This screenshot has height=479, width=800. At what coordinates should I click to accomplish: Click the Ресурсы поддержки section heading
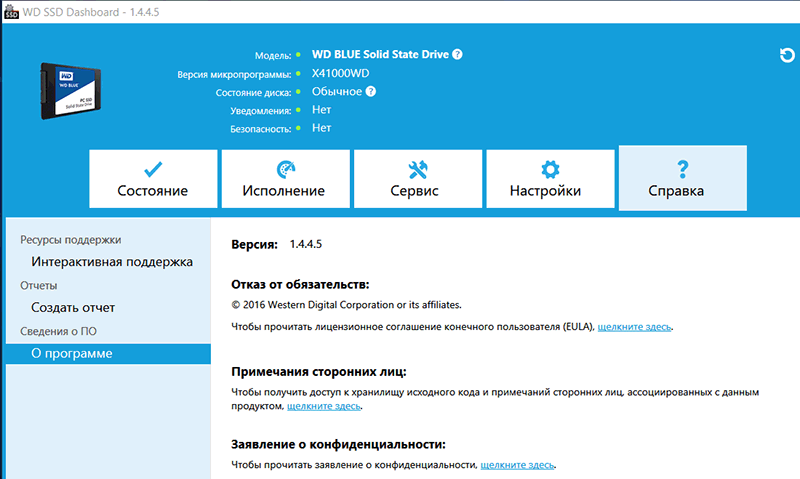70,240
